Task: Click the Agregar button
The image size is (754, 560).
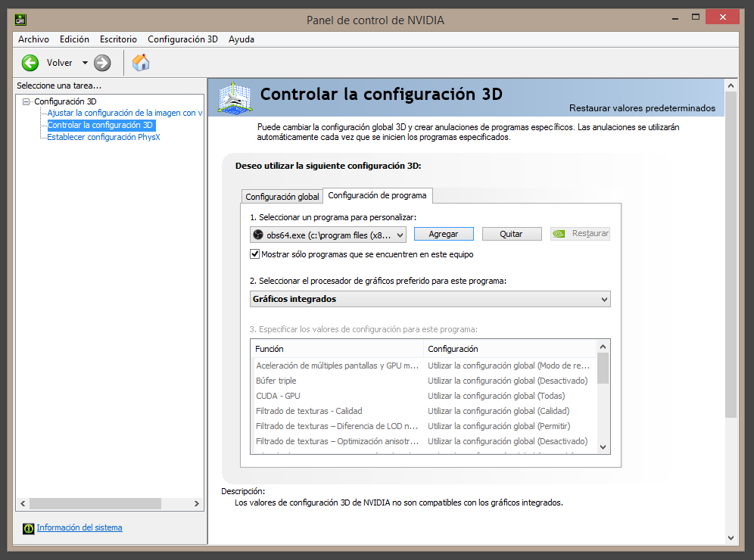Action: [444, 234]
